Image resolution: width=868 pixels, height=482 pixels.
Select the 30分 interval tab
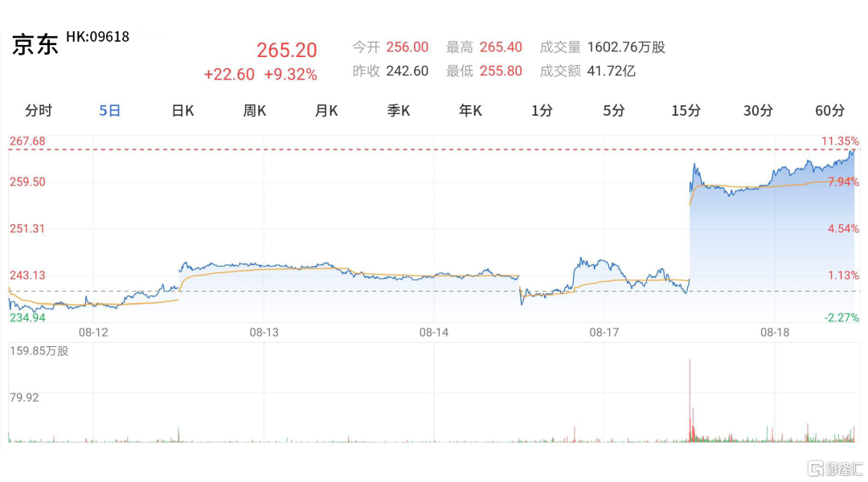(758, 111)
